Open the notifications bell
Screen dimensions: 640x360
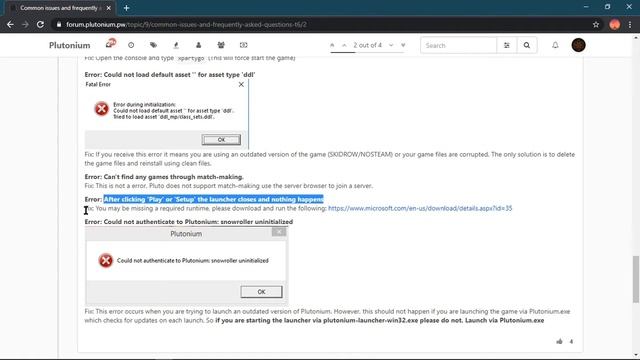pos(555,45)
